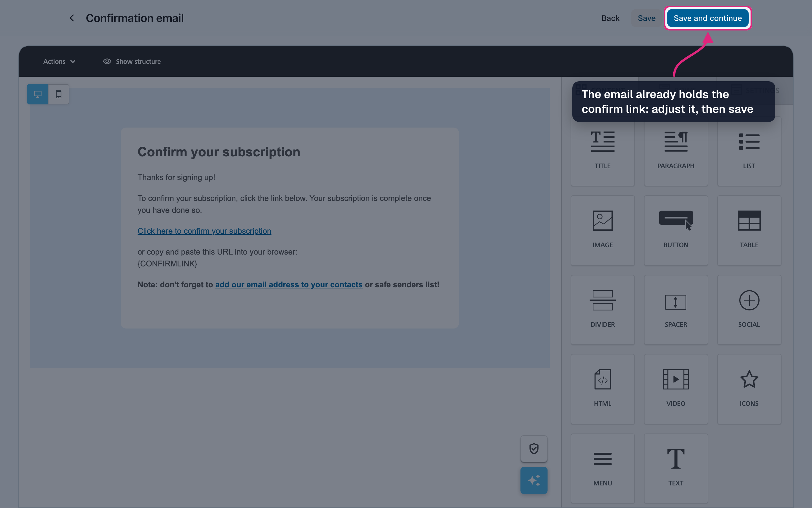Click the Save button
Image resolution: width=812 pixels, height=508 pixels.
[x=646, y=18]
